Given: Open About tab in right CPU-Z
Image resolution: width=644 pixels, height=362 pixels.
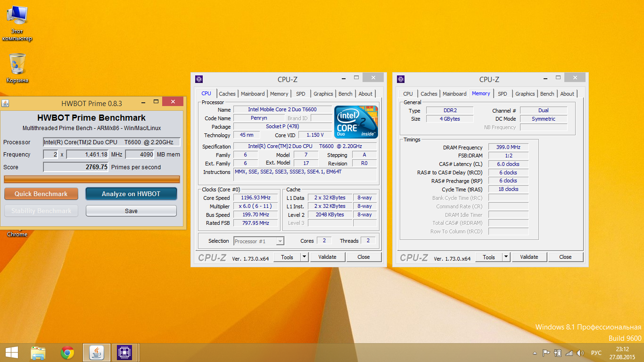Looking at the screenshot, I should (567, 94).
